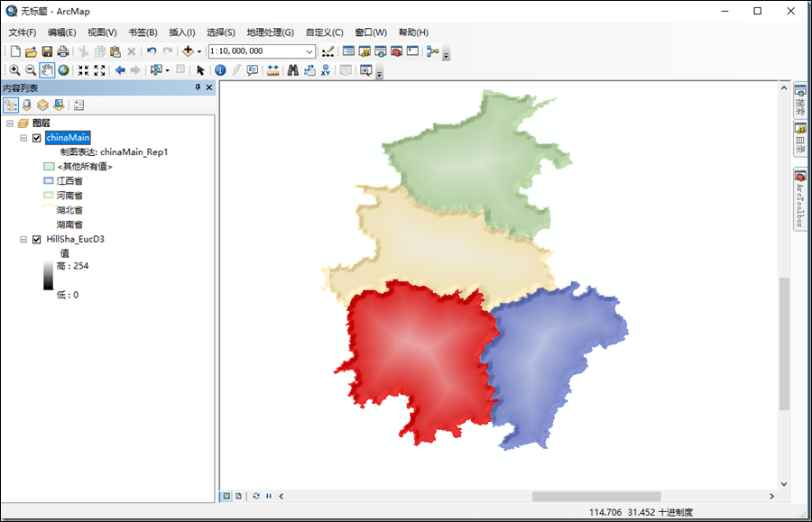Screen dimensions: 812x522
Task: Collapse the HillSha_EucD3 layer entry
Action: (23, 239)
